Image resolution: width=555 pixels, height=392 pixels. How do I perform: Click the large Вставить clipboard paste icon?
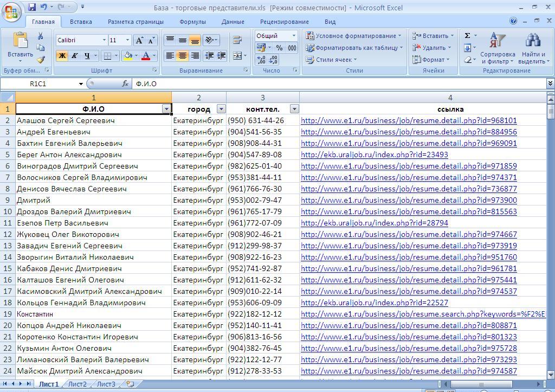[x=20, y=40]
